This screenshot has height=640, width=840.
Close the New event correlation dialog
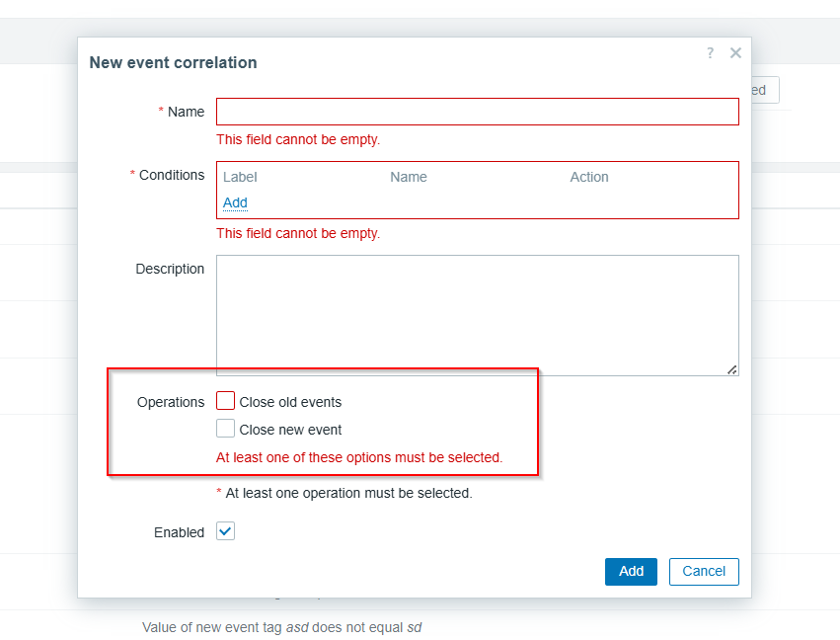click(x=735, y=53)
